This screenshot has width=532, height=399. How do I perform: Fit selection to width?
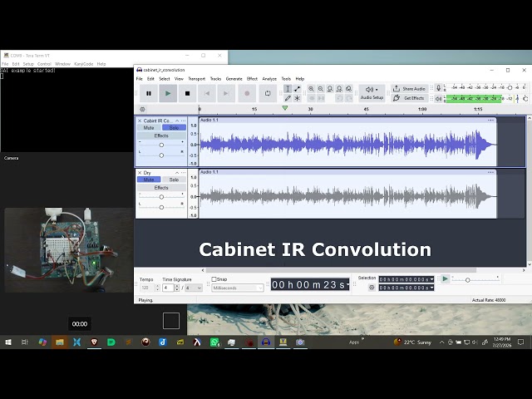click(x=330, y=89)
